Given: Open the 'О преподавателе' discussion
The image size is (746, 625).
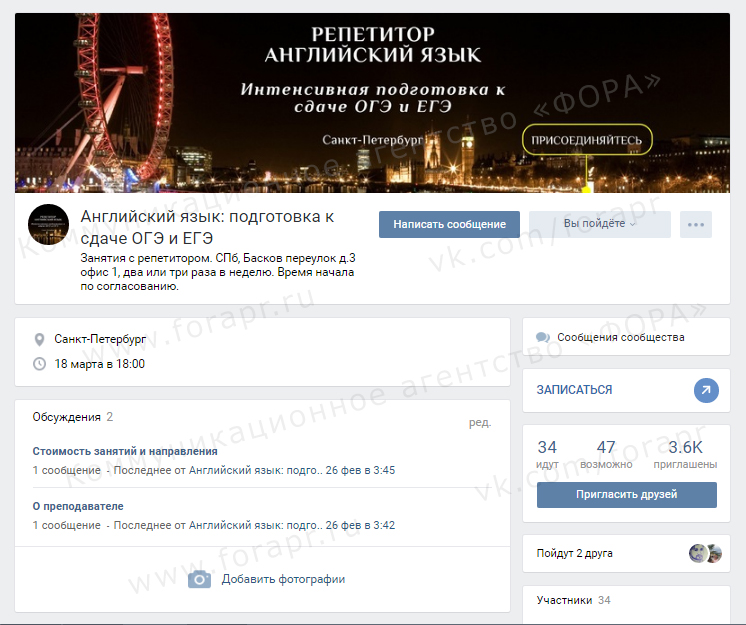Looking at the screenshot, I should pos(78,506).
